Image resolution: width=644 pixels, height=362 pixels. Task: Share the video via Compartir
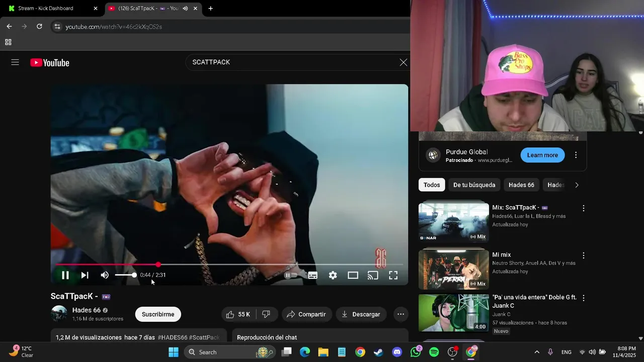tap(306, 314)
